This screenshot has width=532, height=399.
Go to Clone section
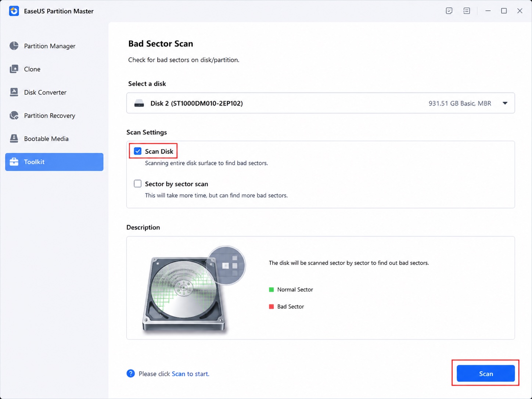pyautogui.click(x=54, y=69)
